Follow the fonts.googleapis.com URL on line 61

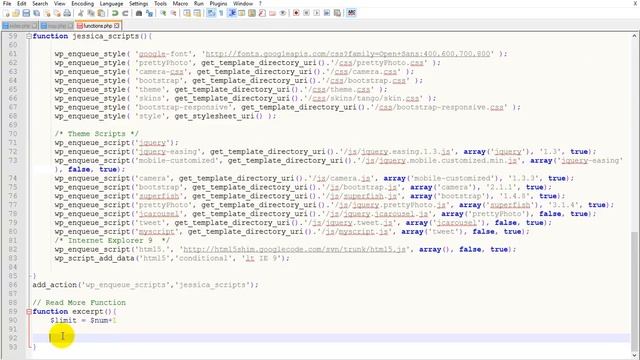pyautogui.click(x=347, y=54)
